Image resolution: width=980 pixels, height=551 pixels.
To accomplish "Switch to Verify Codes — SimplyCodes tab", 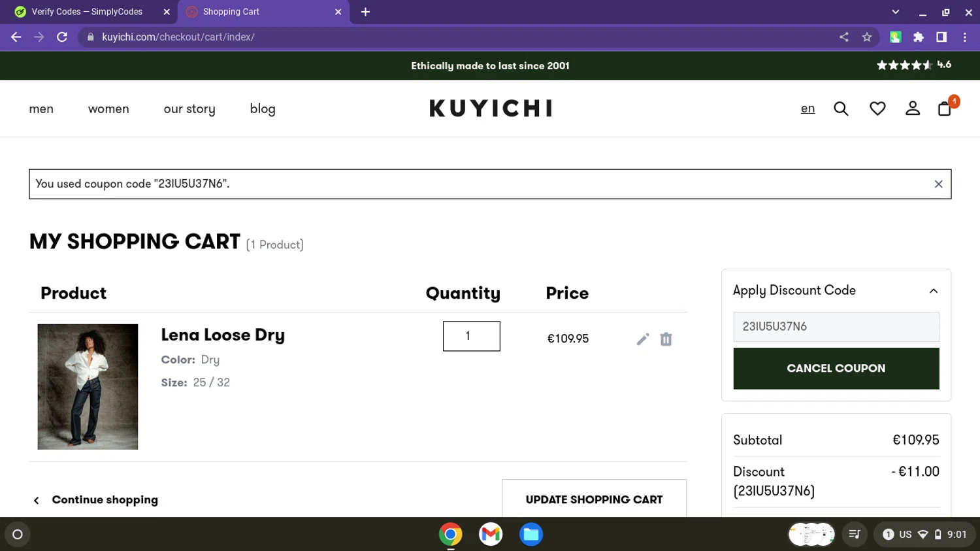I will point(88,12).
